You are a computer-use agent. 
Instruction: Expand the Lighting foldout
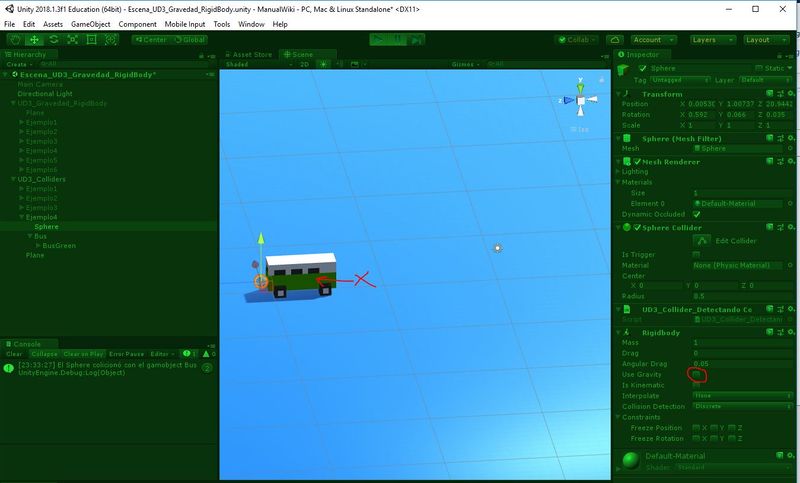pyautogui.click(x=619, y=172)
